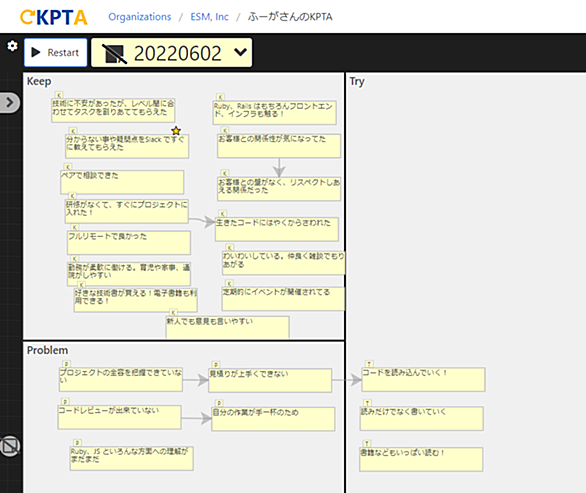The width and height of the screenshot is (586, 493).
Task: Select the 書籍などもいっぱい読む！ Try card
Action: (x=421, y=459)
